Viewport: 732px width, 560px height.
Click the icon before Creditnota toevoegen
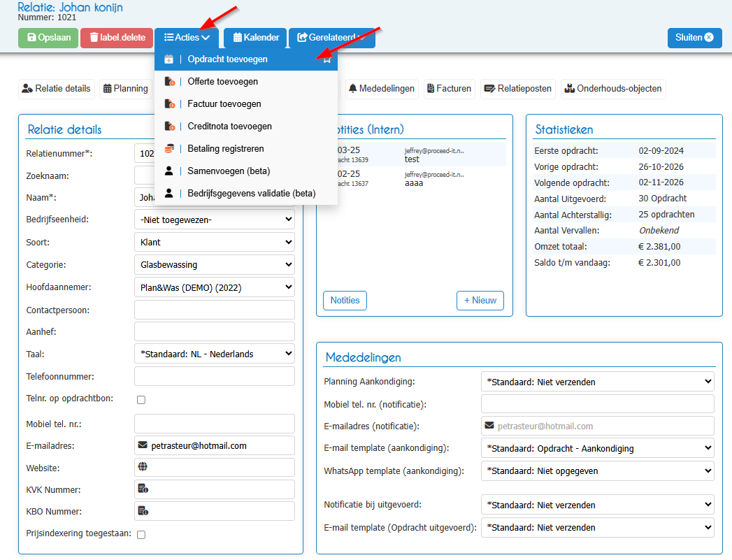pos(169,127)
